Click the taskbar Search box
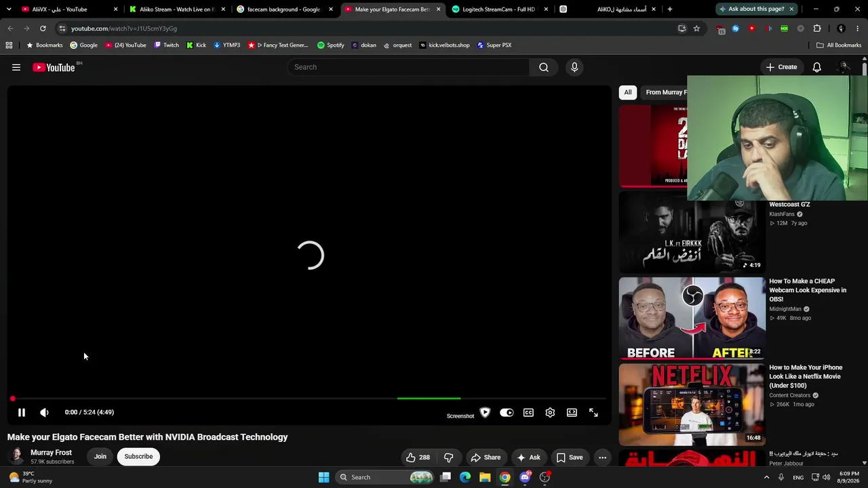 tap(386, 477)
